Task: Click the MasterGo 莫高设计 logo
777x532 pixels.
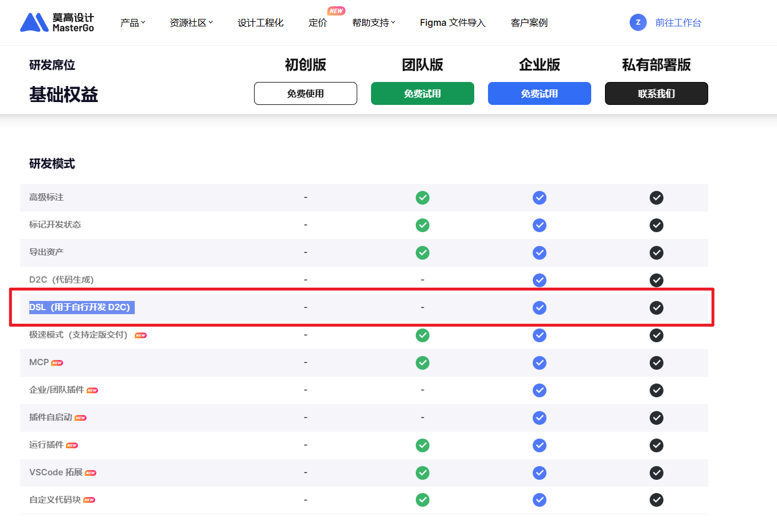Action: pos(57,22)
